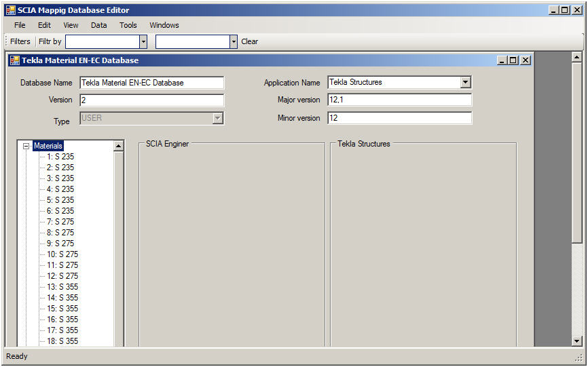Select tree item 9: S 275
Viewport: 588px width, 367px height.
[60, 244]
